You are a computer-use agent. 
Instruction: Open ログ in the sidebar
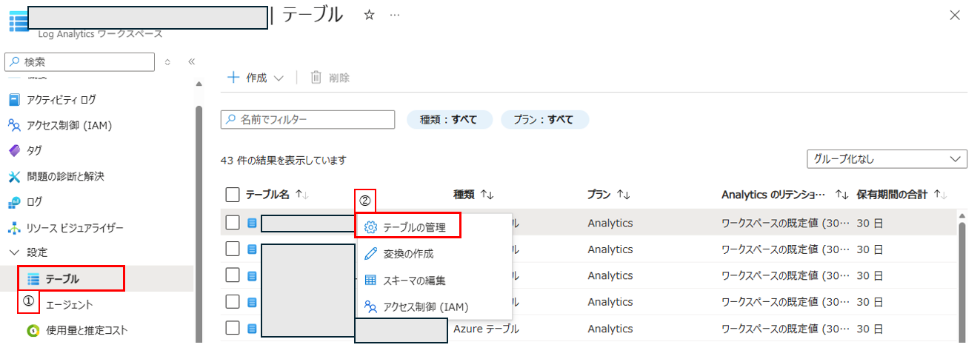35,201
